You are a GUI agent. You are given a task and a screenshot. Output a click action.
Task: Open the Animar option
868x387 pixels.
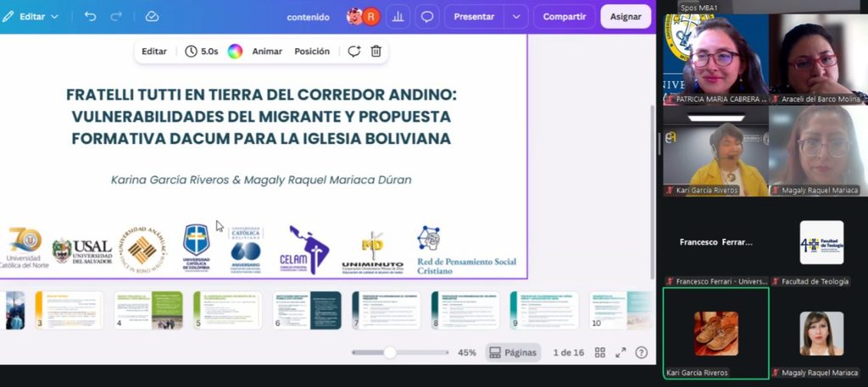click(267, 52)
